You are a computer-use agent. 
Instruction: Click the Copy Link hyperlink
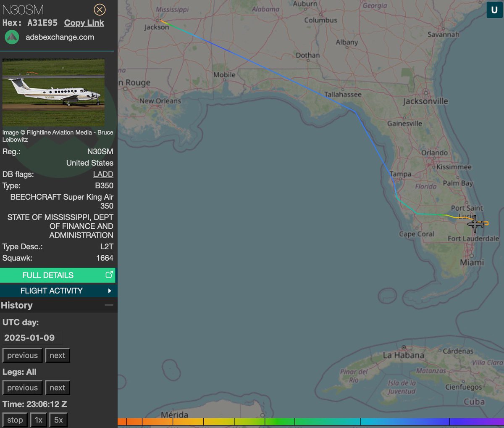[84, 23]
